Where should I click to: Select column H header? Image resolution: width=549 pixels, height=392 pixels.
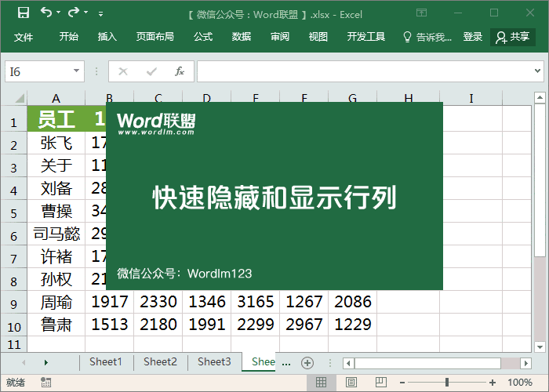(409, 98)
